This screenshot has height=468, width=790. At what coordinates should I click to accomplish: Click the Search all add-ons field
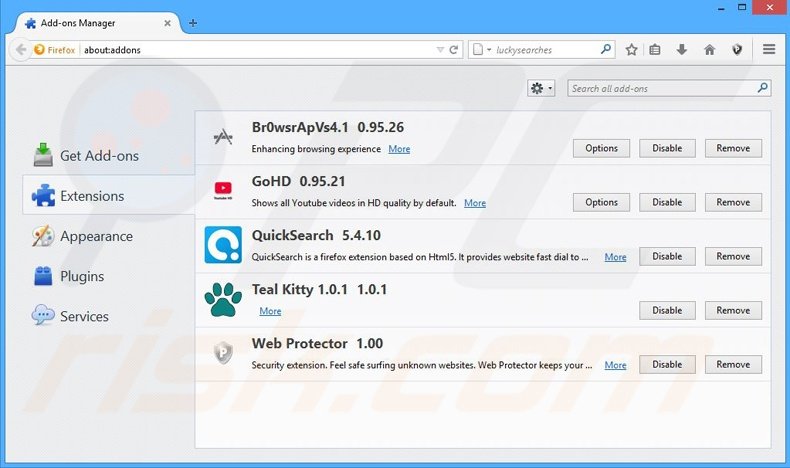tap(669, 89)
